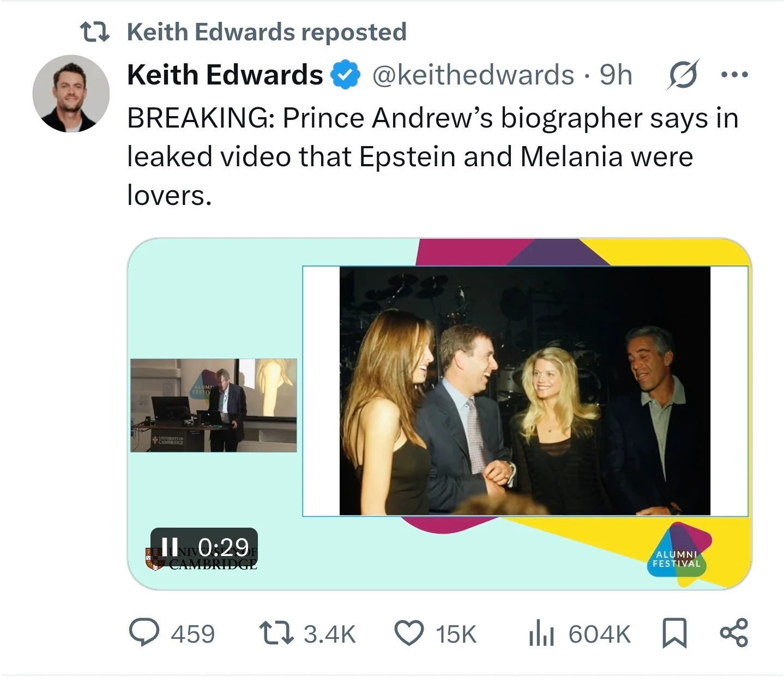This screenshot has width=784, height=683.
Task: Pause the video at 0:29
Action: point(170,546)
